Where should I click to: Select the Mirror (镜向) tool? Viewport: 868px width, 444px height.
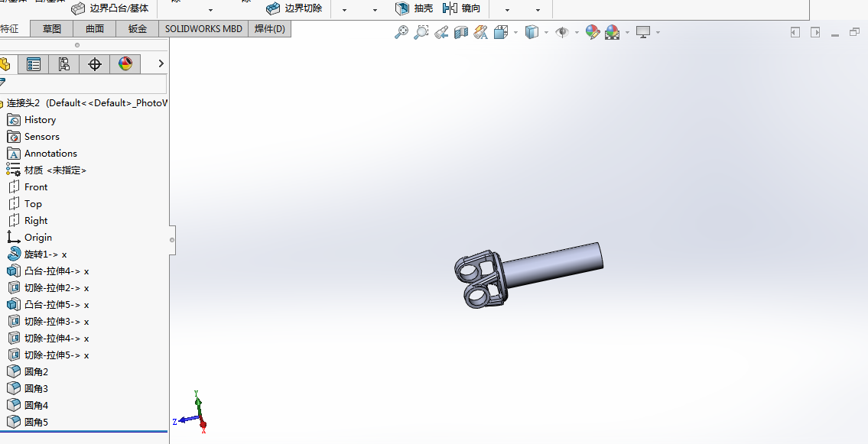tap(461, 8)
